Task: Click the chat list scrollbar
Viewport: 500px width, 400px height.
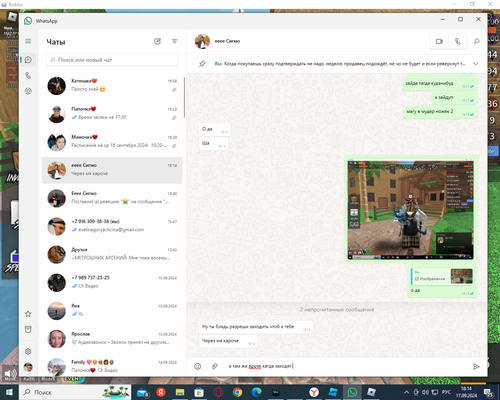Action: [184, 96]
